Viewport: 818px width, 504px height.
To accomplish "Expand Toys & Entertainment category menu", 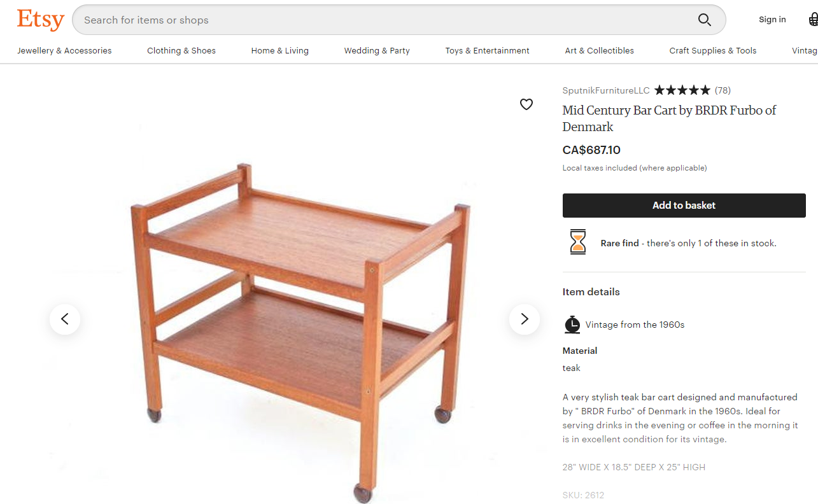I will point(488,51).
